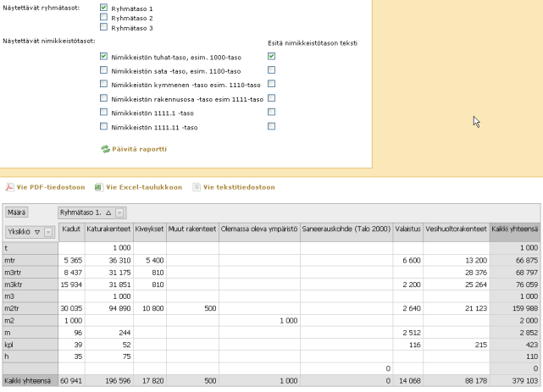Uncheck the Ryhmätaso 1 checkbox
The height and width of the screenshot is (392, 543).
(x=103, y=8)
